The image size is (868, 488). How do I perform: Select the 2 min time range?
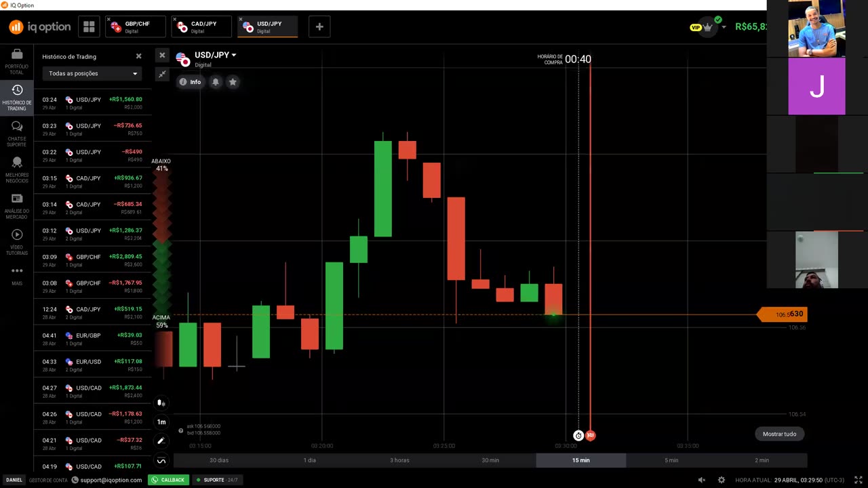(762, 460)
